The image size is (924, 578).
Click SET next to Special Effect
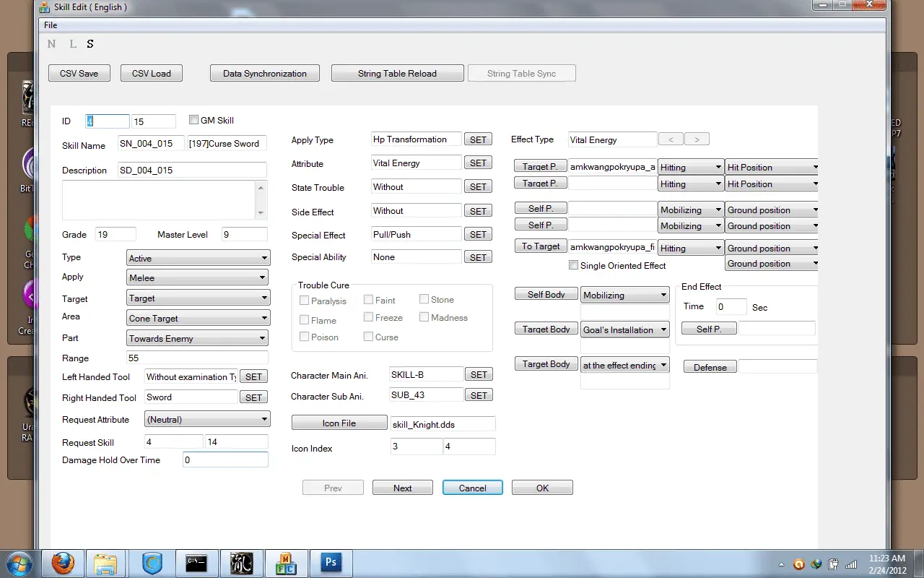478,235
